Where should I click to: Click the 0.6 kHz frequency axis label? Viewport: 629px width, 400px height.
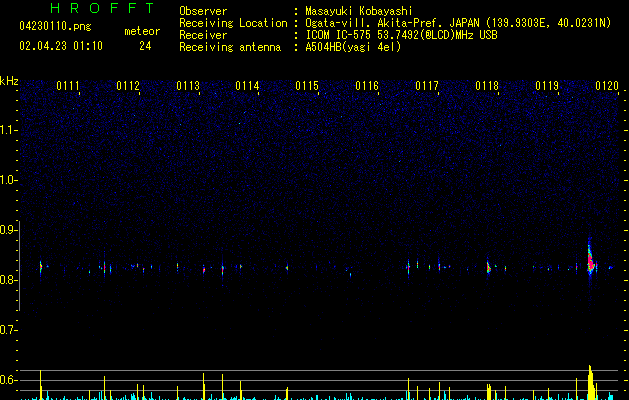[x=9, y=380]
